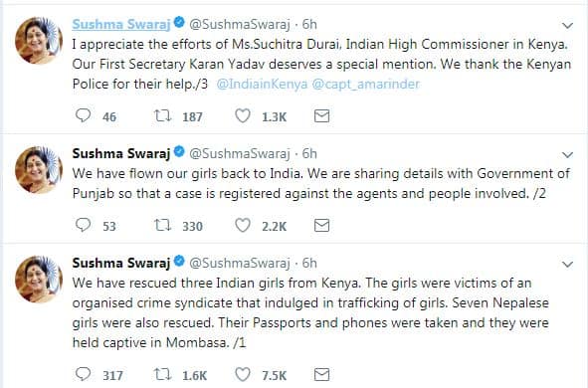Share the second tweet via message envelope
This screenshot has height=388, width=588.
(x=321, y=226)
